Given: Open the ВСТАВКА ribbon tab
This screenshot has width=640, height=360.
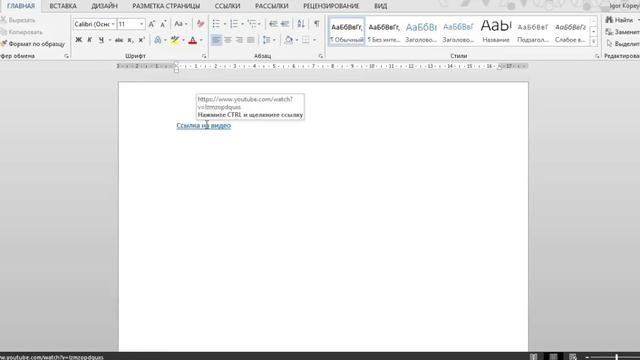Looking at the screenshot, I should tap(63, 6).
